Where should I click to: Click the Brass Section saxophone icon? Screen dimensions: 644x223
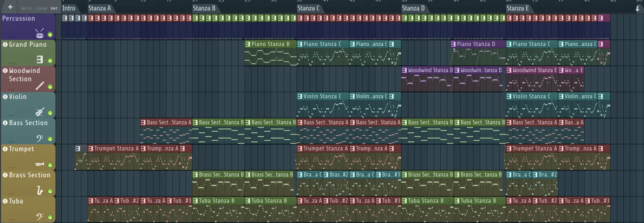tap(40, 190)
